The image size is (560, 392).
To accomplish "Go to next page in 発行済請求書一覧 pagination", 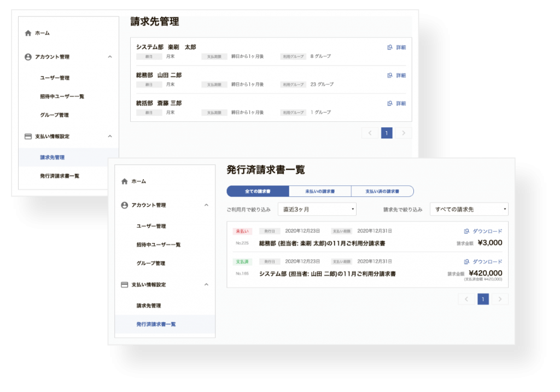I will pos(500,299).
